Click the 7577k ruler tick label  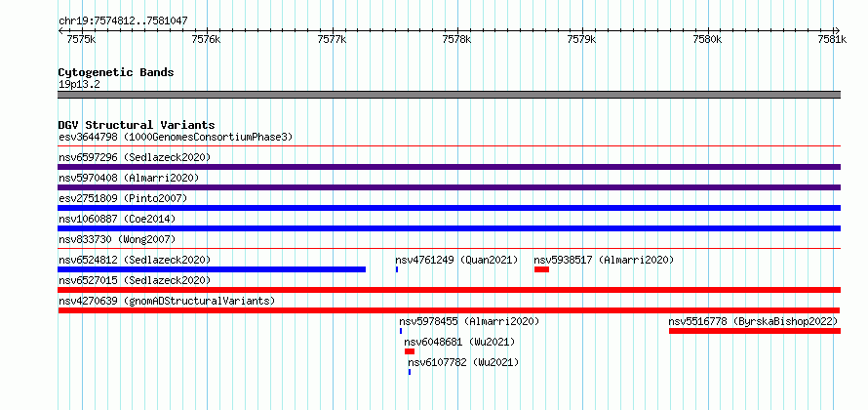pyautogui.click(x=332, y=39)
